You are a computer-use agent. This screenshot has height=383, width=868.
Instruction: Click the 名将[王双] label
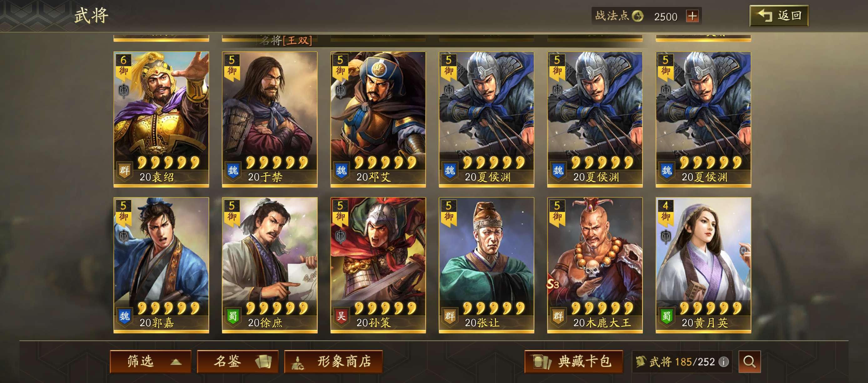click(286, 41)
